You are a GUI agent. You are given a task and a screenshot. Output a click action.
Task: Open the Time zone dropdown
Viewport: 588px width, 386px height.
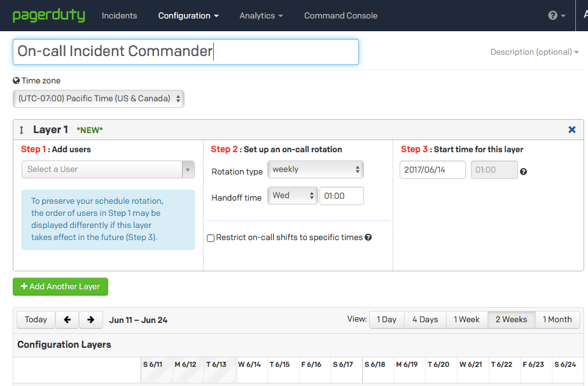pos(99,99)
